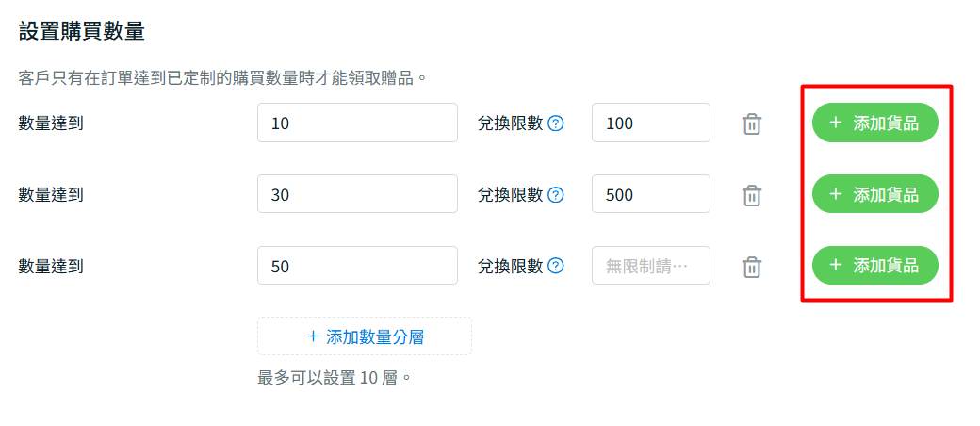This screenshot has height=426, width=980.
Task: Edit the redemption limit field showing 100
Action: point(650,123)
